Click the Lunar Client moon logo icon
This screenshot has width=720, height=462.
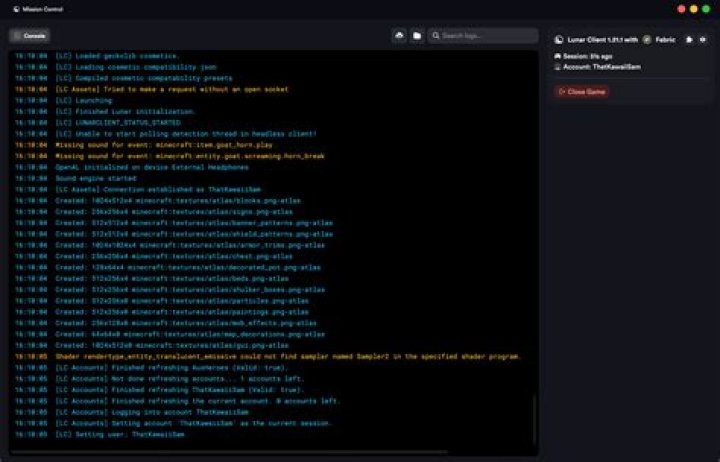(x=559, y=40)
